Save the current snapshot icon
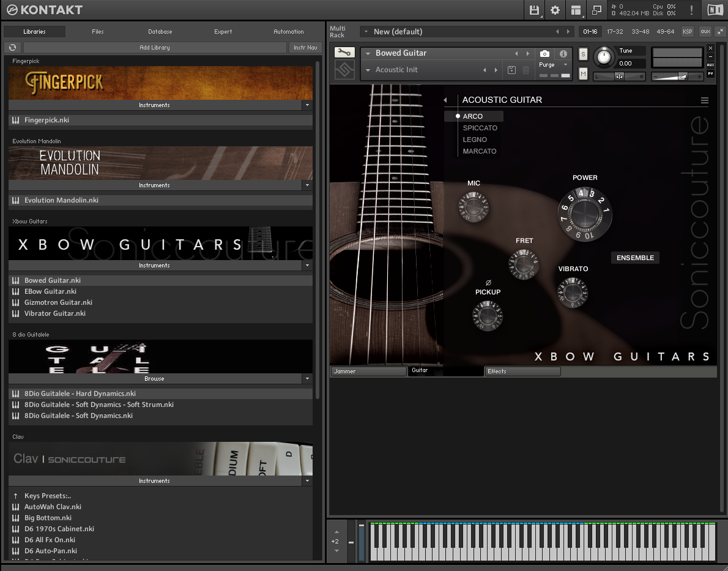The height and width of the screenshot is (571, 728). pos(511,70)
